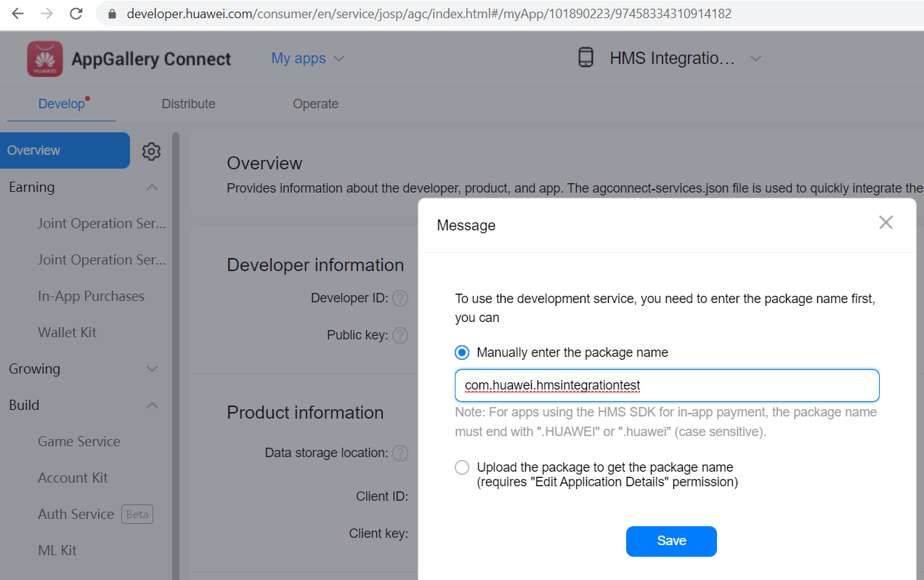Open ML Kit in sidebar
Viewport: 924px width, 580px height.
pos(57,551)
